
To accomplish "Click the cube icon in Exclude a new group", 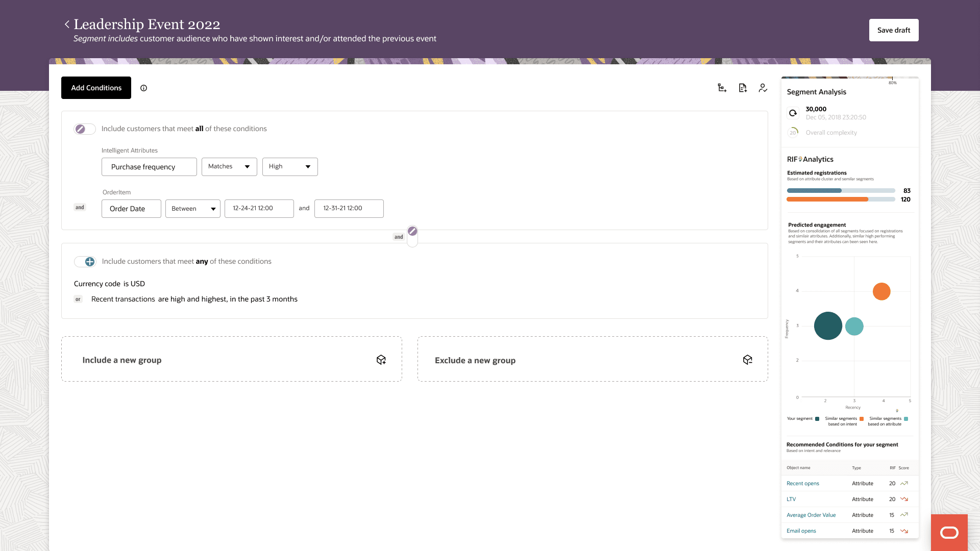I will 748,360.
